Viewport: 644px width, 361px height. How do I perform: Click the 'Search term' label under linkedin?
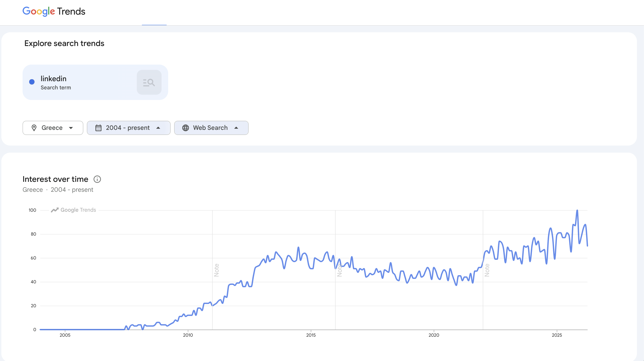click(56, 88)
